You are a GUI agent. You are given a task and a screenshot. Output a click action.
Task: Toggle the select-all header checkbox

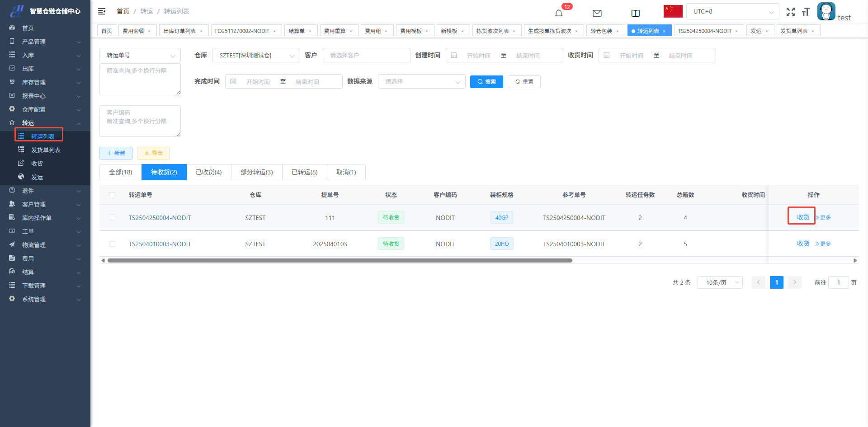pyautogui.click(x=112, y=195)
